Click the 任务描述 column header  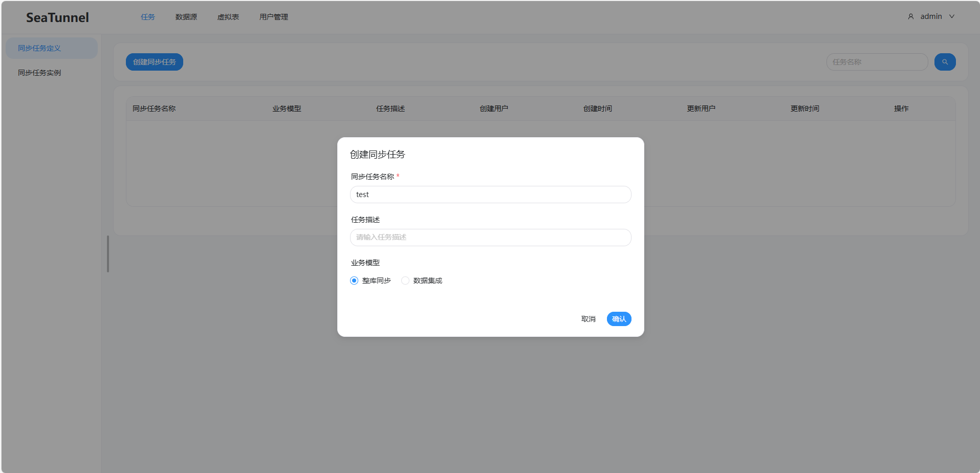[x=390, y=109]
